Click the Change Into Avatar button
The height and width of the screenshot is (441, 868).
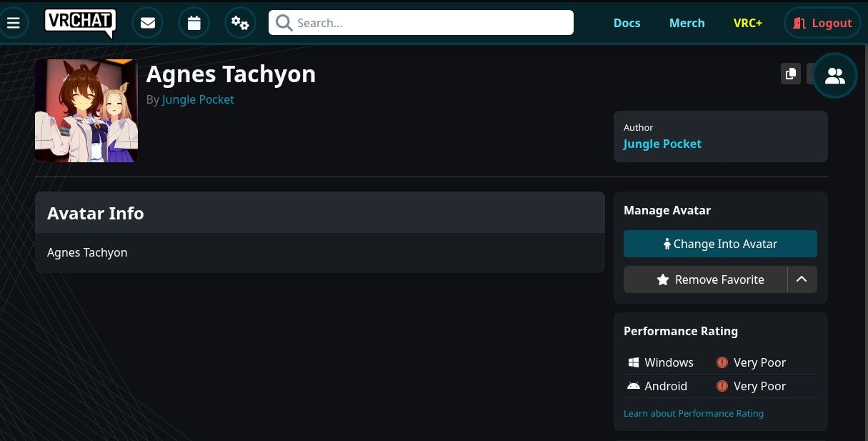(720, 244)
